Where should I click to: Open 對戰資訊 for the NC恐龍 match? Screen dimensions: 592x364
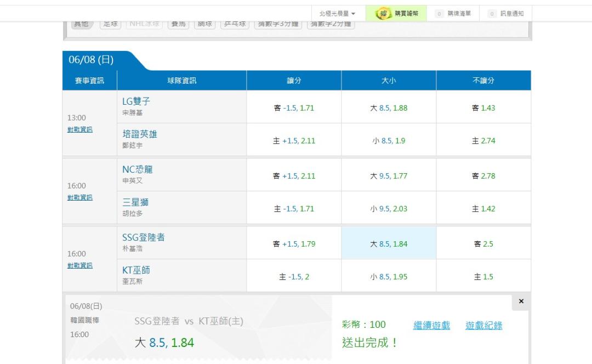tap(79, 197)
